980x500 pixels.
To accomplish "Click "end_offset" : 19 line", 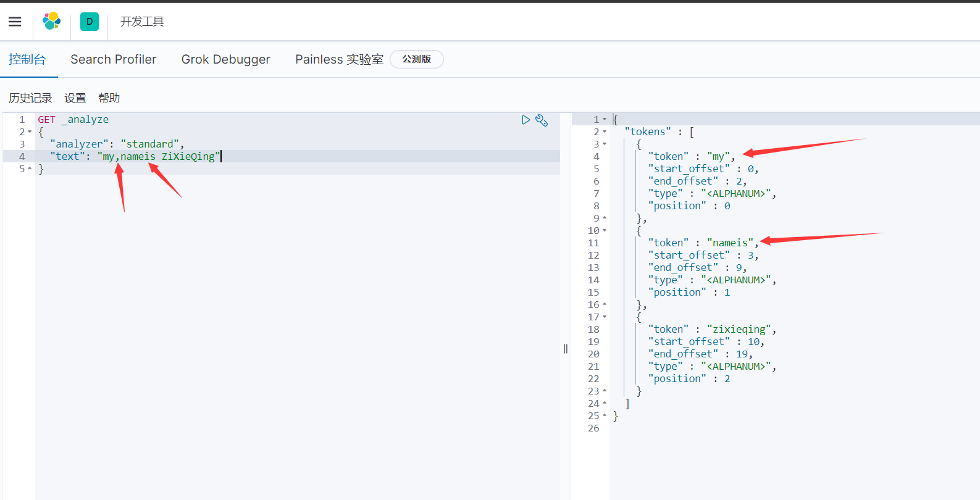I will [x=700, y=354].
